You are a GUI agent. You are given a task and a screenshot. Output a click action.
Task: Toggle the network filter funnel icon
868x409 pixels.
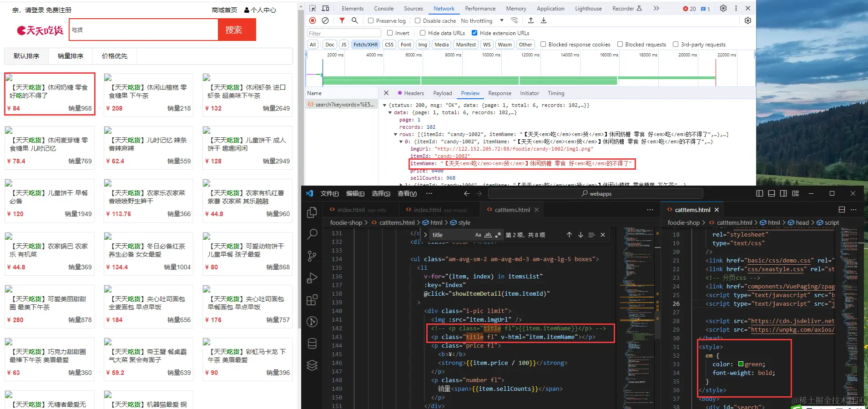[342, 20]
